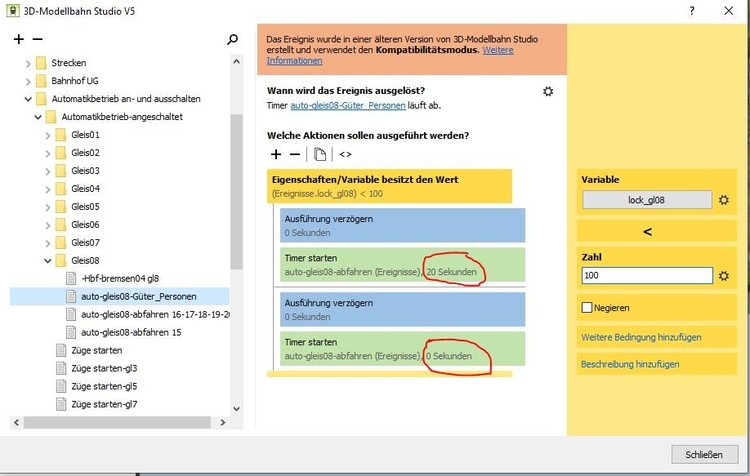The image size is (750, 476).
Task: Expand the Gleis01 folder
Action: click(x=47, y=135)
